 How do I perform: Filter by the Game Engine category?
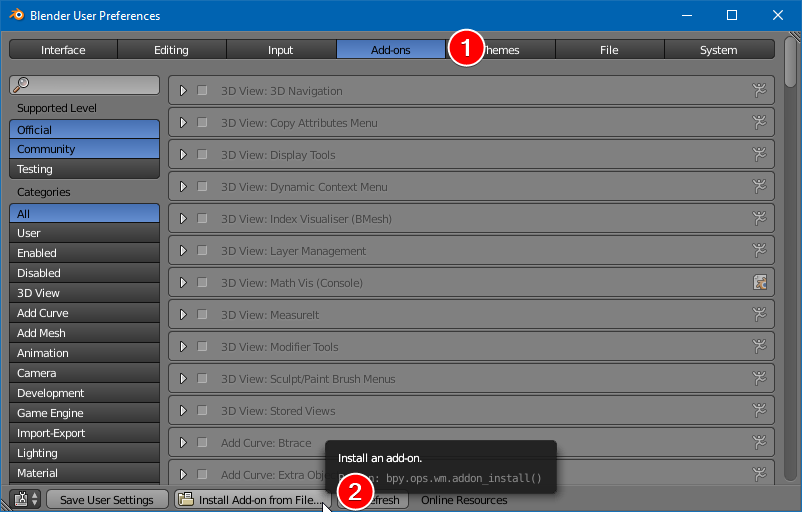pos(84,413)
